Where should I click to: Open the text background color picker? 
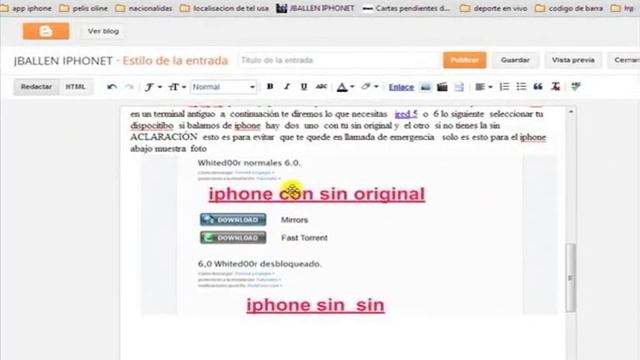pyautogui.click(x=369, y=87)
